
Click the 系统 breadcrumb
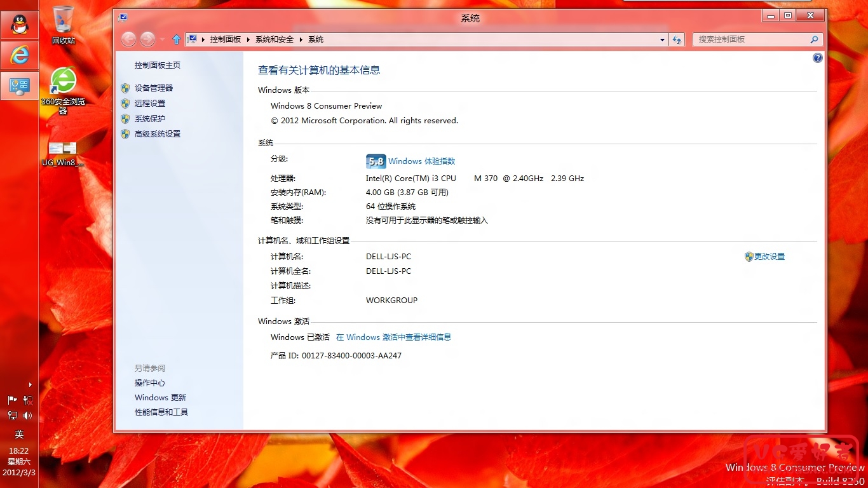[316, 39]
